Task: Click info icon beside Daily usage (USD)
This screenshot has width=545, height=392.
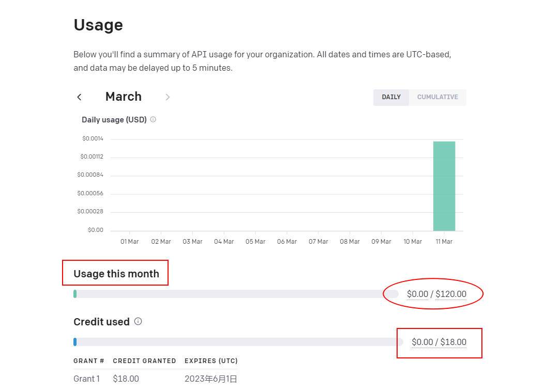Action: coord(153,119)
